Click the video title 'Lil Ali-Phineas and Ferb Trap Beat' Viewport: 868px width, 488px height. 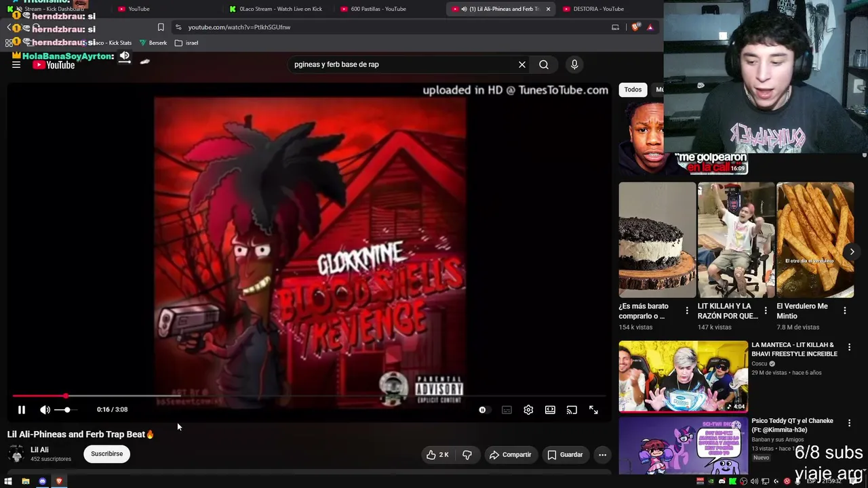click(81, 434)
